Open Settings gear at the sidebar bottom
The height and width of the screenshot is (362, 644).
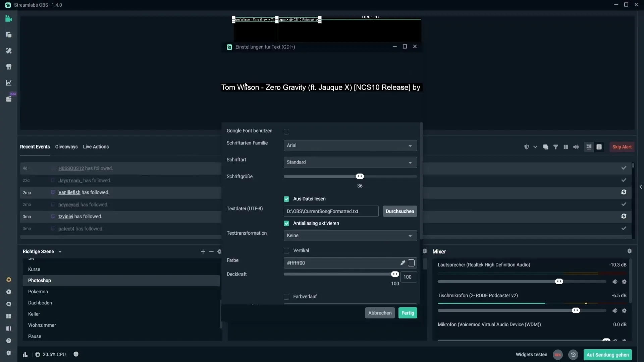pyautogui.click(x=9, y=353)
